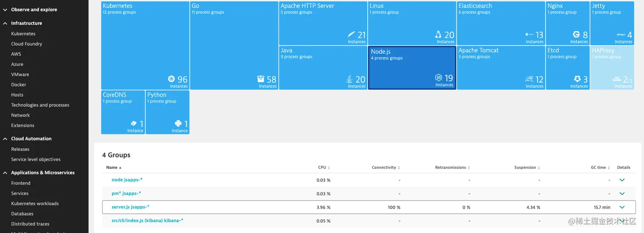Screen dimensions: 644x233
Task: Sort the table by Name column arrow
Action: (120, 168)
